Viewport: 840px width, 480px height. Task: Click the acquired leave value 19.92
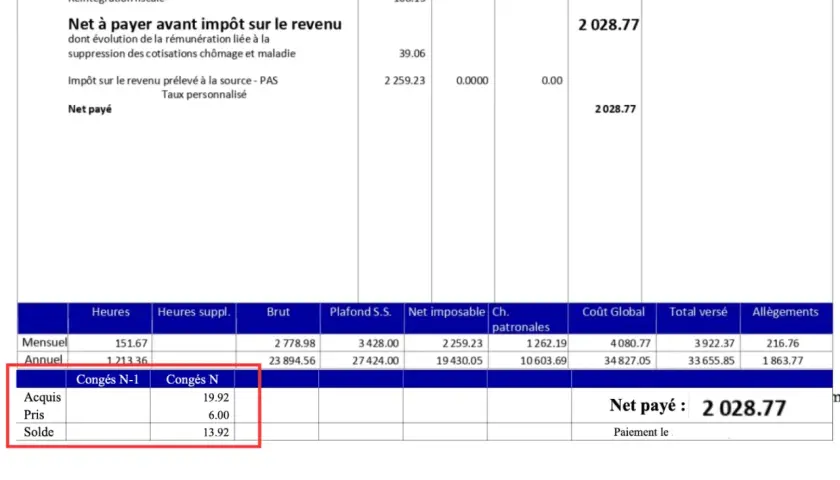coord(216,398)
